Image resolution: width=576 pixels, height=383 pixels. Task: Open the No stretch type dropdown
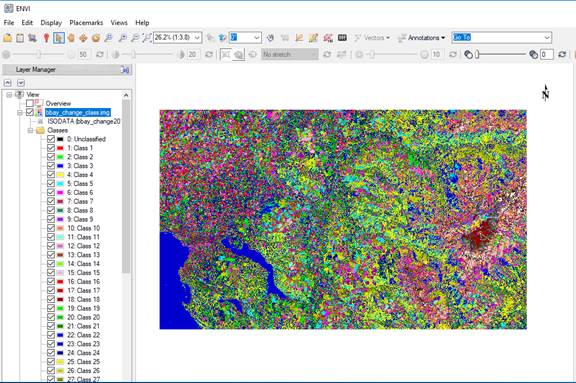point(289,54)
